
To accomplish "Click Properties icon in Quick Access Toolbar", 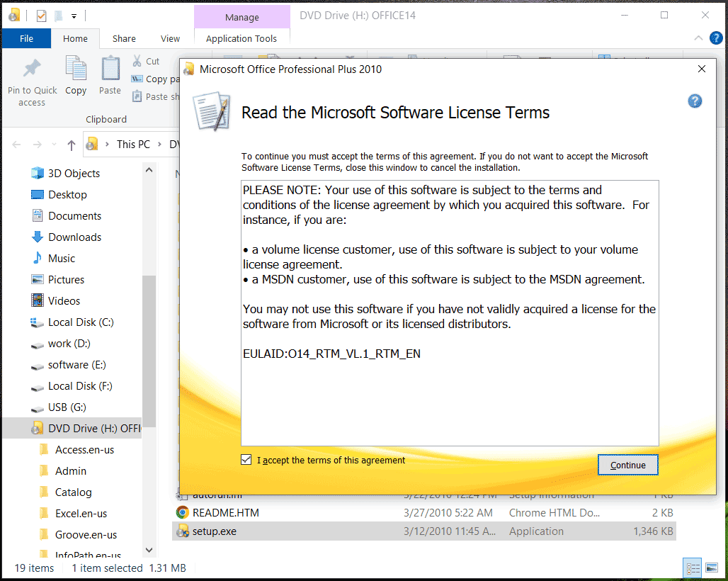I will coord(41,16).
